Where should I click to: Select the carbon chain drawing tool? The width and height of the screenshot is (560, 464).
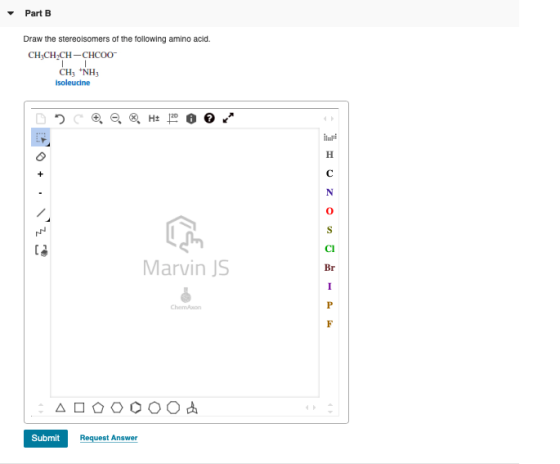(41, 231)
